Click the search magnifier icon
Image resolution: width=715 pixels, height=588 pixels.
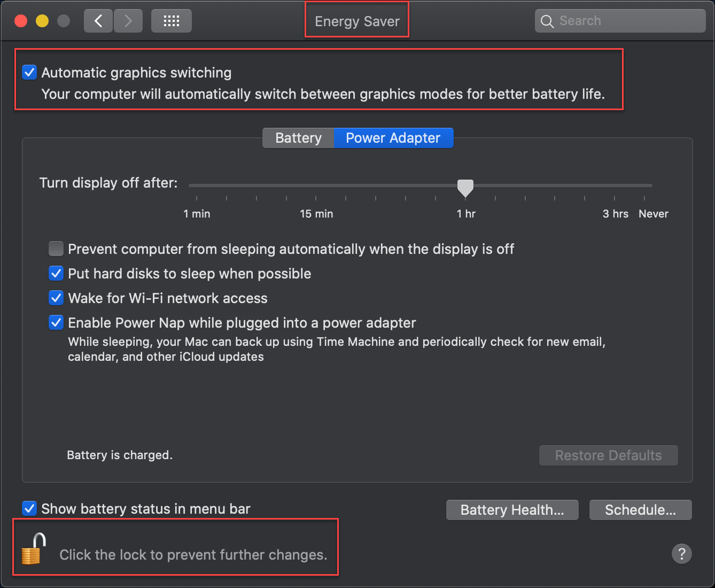[547, 21]
